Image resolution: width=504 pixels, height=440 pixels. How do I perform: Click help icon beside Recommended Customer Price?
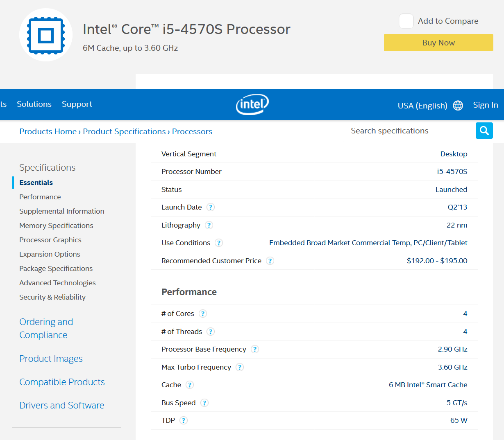[x=270, y=261]
